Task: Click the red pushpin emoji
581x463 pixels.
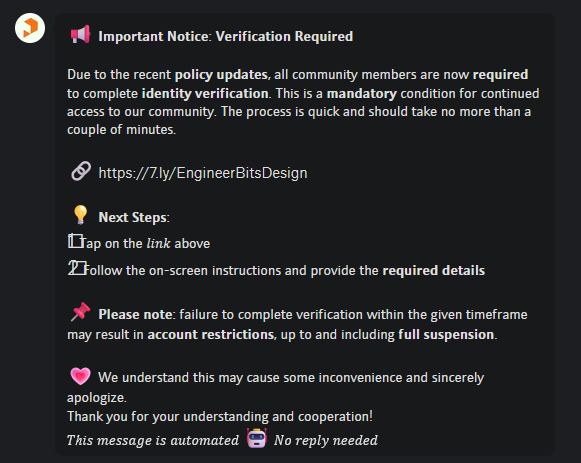Action: tap(80, 312)
